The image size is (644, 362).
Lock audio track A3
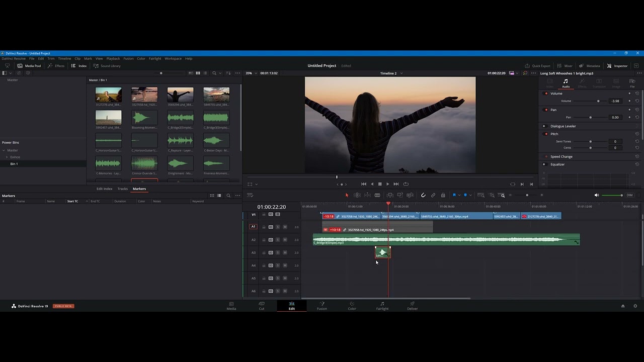pos(264,253)
